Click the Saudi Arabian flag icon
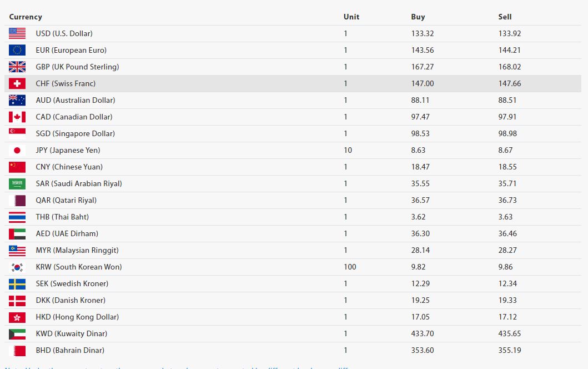This screenshot has width=588, height=369. tap(17, 183)
